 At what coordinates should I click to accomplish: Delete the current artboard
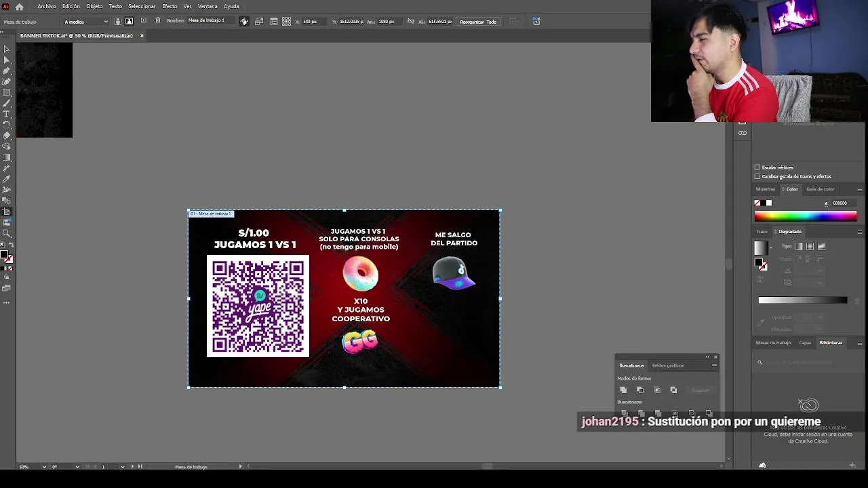[158, 21]
